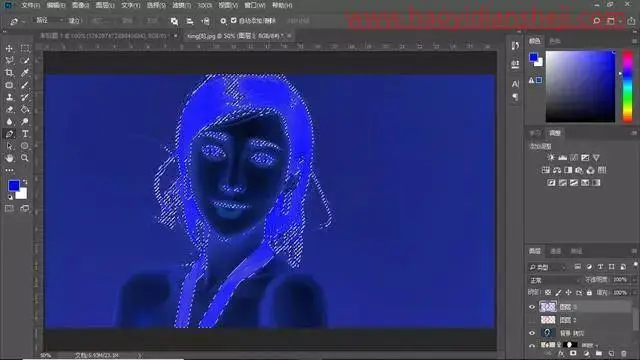Open the layer filter type dropdown
This screenshot has width=640, height=360.
pos(548,267)
